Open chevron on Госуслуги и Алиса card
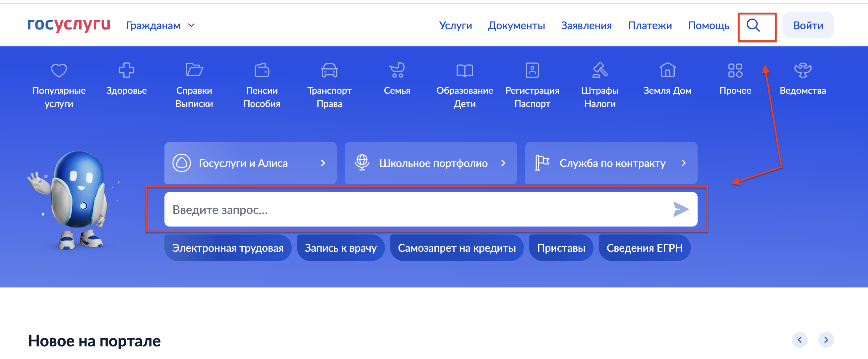The width and height of the screenshot is (868, 359). pyautogui.click(x=323, y=163)
